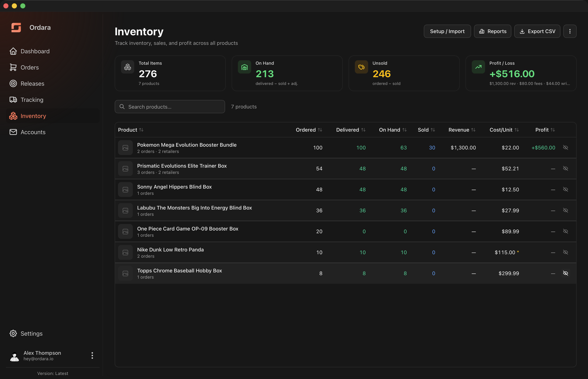Click the Total Items cubes icon
The image size is (588, 379).
[127, 67]
